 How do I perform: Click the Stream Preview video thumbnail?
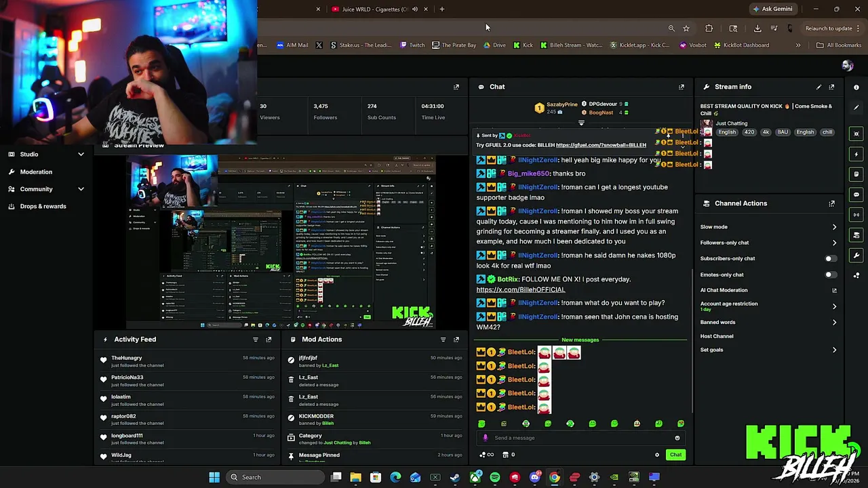[281, 241]
